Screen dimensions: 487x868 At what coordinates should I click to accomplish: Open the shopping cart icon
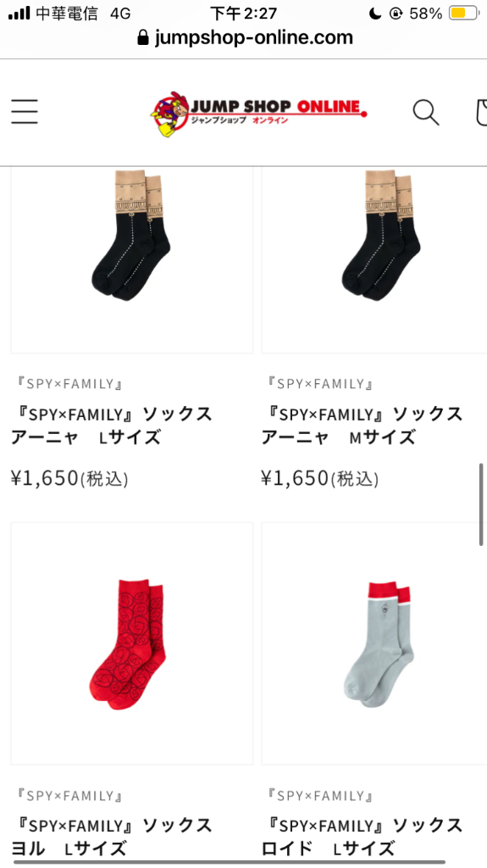(481, 113)
